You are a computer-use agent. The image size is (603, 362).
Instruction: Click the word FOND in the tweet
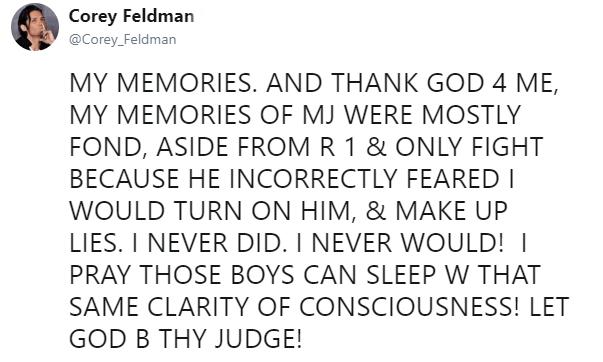coord(106,147)
